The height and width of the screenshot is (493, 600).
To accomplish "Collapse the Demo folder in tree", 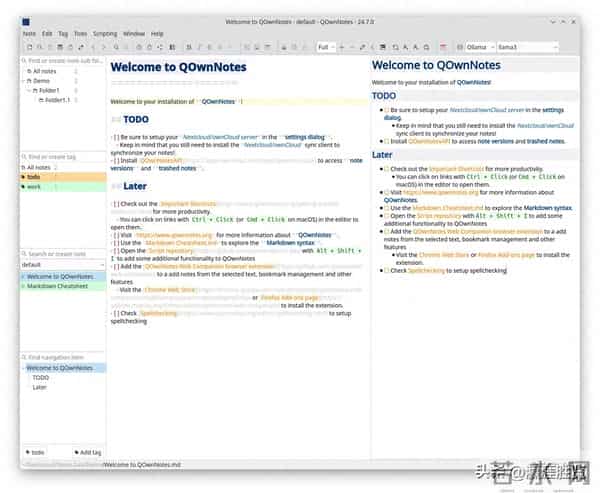I will 28,81.
